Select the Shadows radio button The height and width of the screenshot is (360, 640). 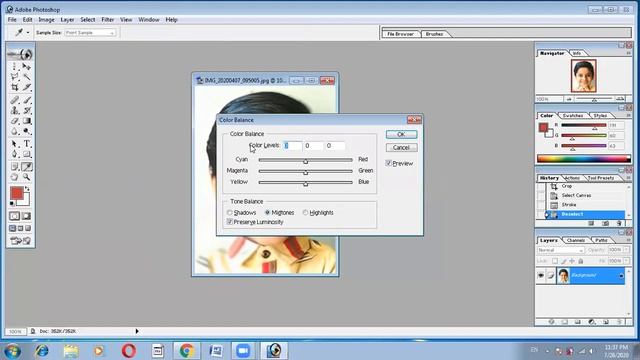[229, 213]
